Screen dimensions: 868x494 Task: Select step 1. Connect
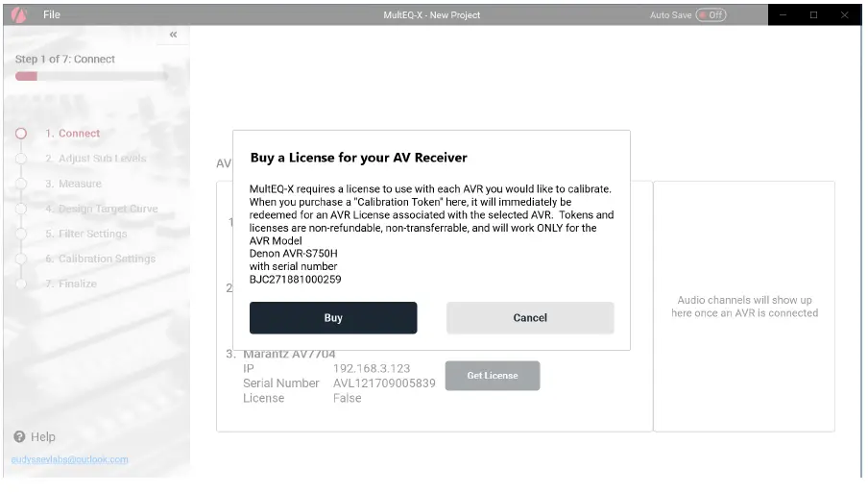coord(73,134)
